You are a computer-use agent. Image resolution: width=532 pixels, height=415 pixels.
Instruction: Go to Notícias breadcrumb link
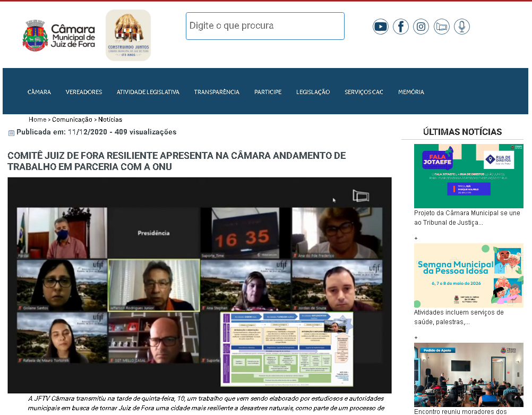[x=110, y=120]
